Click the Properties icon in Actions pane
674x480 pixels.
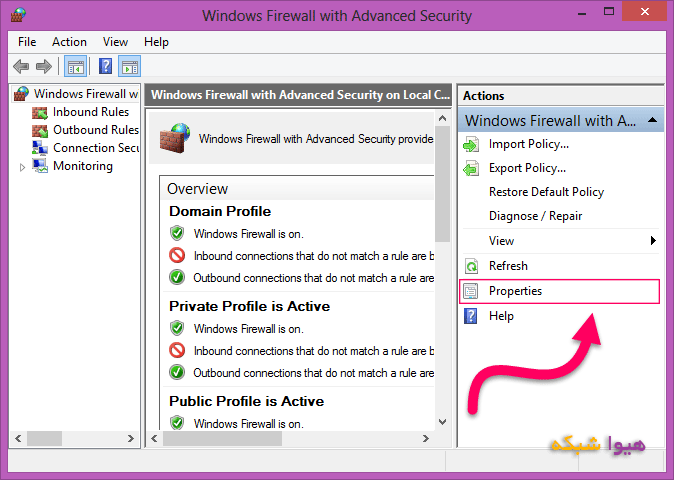click(471, 291)
